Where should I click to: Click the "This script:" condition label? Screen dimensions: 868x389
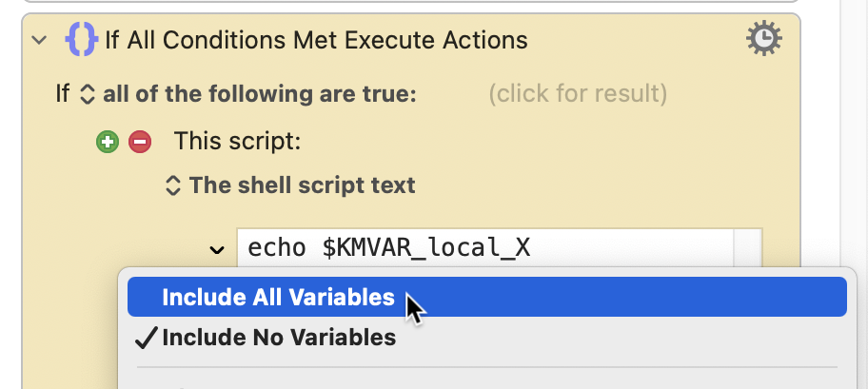point(238,142)
